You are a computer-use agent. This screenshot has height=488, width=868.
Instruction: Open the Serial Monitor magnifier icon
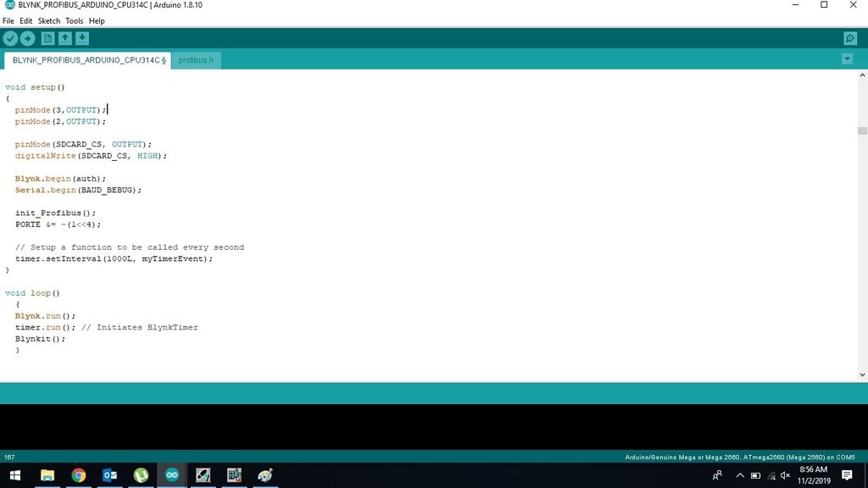click(x=850, y=38)
